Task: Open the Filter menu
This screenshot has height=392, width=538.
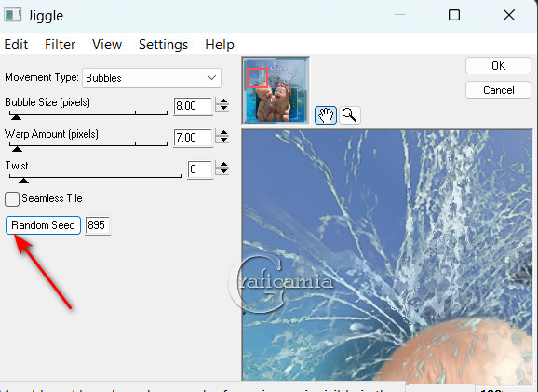Action: pyautogui.click(x=61, y=45)
